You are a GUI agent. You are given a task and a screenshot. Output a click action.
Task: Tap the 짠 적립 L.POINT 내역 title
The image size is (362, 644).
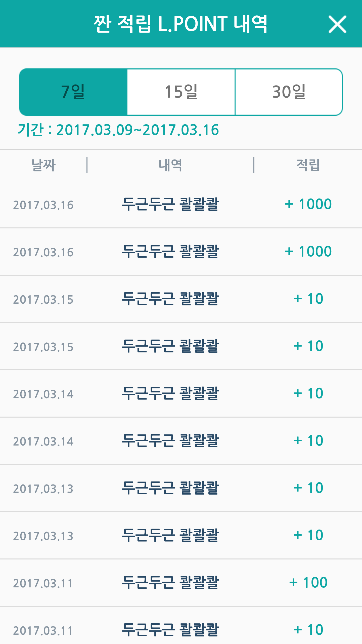click(180, 24)
